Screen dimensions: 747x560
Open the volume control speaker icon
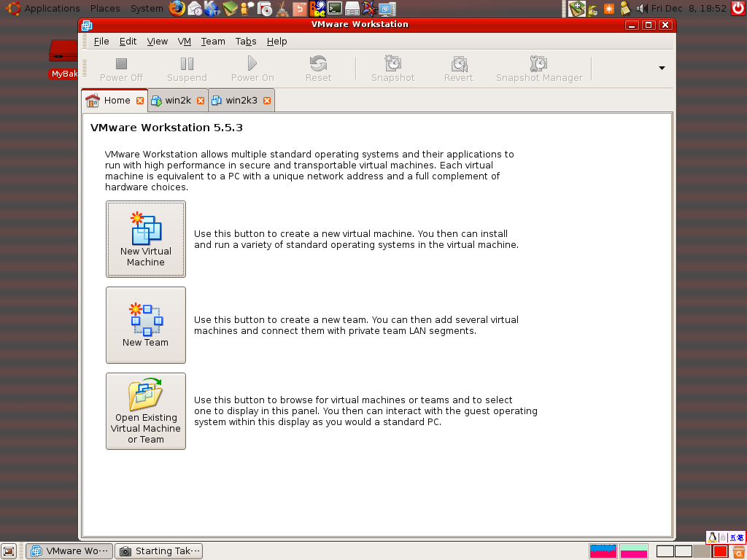click(641, 9)
